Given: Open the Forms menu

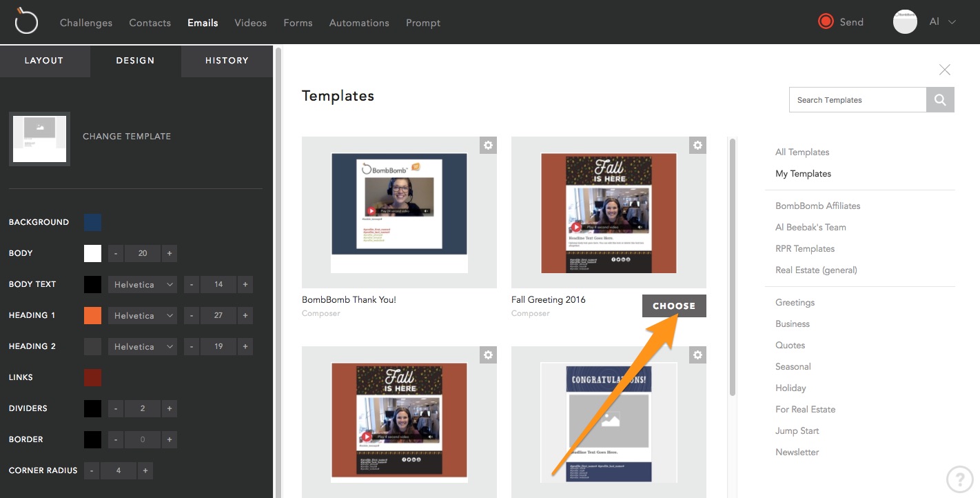Looking at the screenshot, I should [298, 23].
